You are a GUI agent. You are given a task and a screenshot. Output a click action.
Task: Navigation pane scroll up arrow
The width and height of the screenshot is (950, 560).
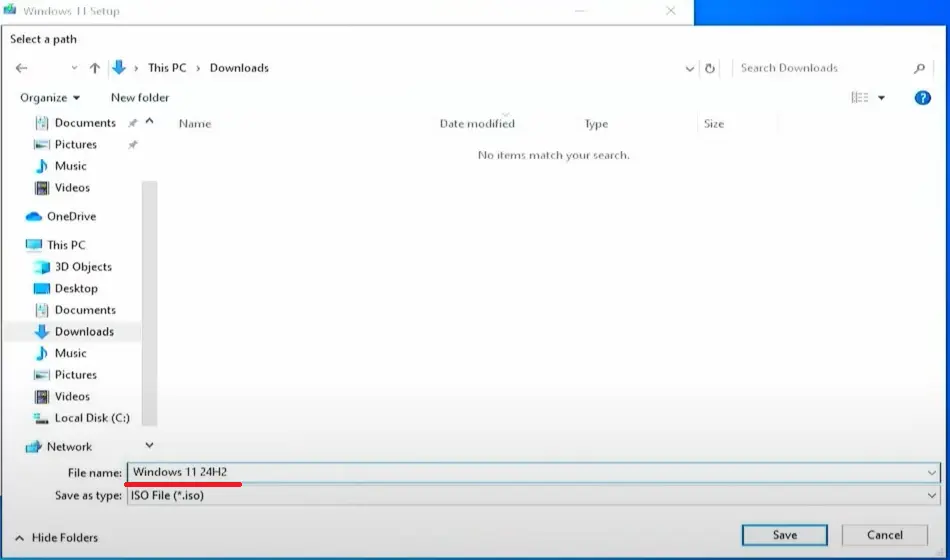point(149,122)
